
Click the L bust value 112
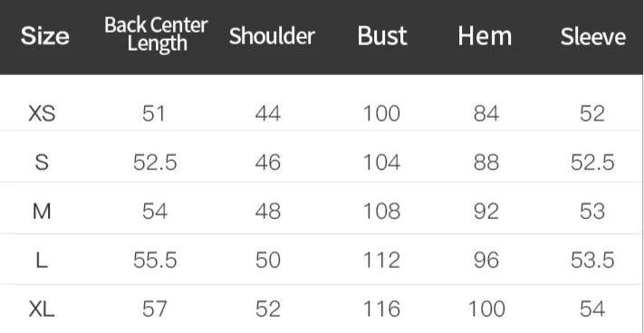point(381,261)
